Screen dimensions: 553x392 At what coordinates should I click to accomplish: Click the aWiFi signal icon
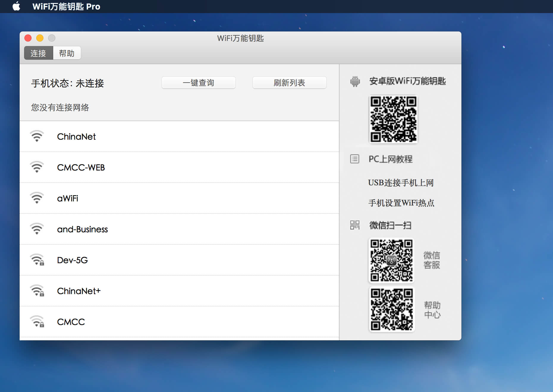37,198
